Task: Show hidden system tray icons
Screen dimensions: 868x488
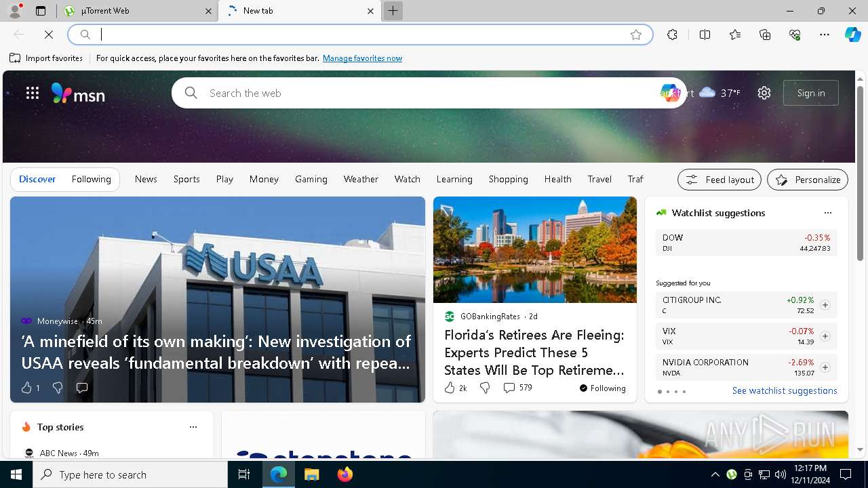Action: click(715, 474)
